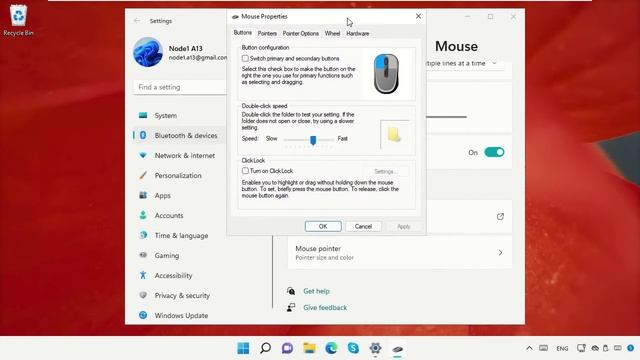Open Skype from the taskbar

pos(353,348)
